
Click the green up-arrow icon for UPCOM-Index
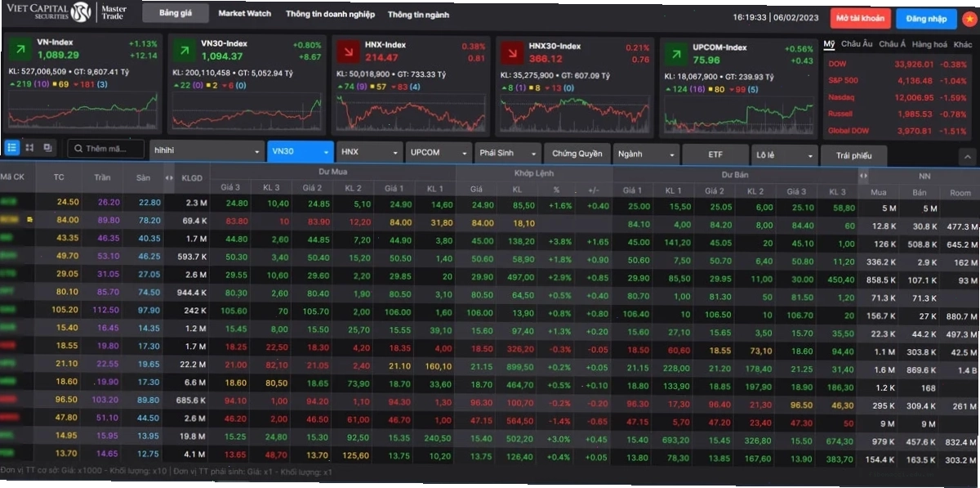tap(675, 53)
